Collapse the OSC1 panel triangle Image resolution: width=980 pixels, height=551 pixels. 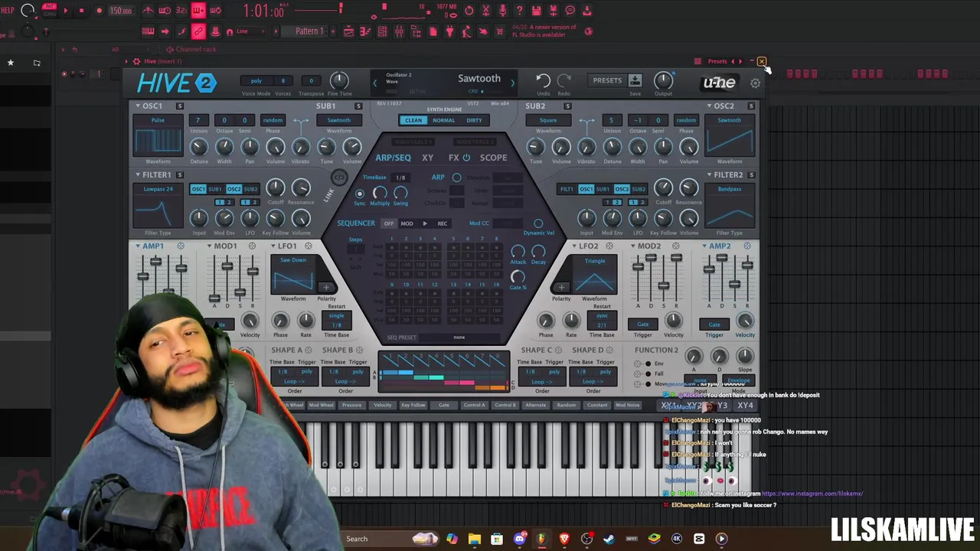[x=138, y=106]
